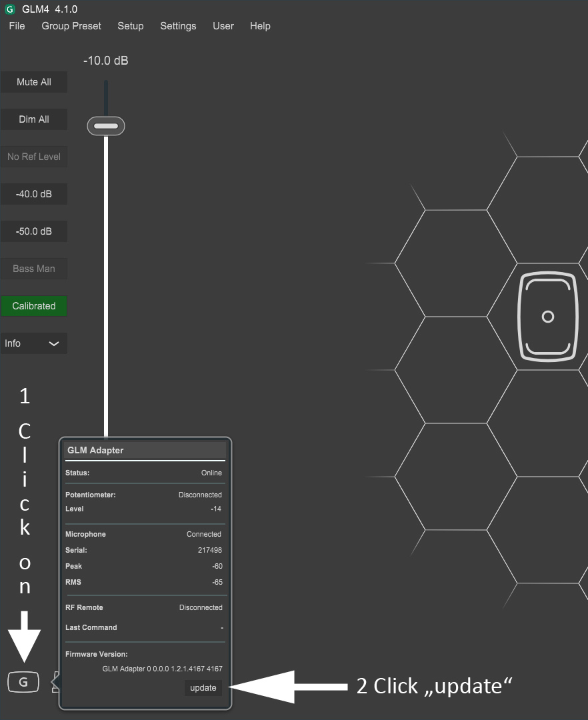Screen dimensions: 588x720
Task: Toggle the green Calibrated button
Action: [x=34, y=306]
